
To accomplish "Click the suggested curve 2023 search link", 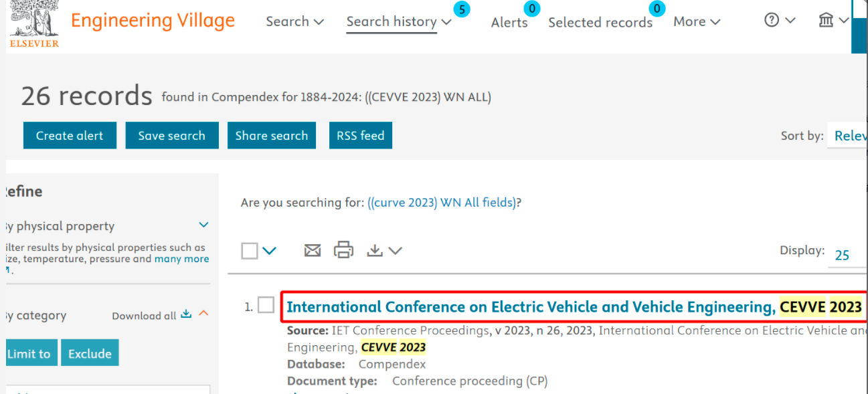I will click(x=442, y=203).
